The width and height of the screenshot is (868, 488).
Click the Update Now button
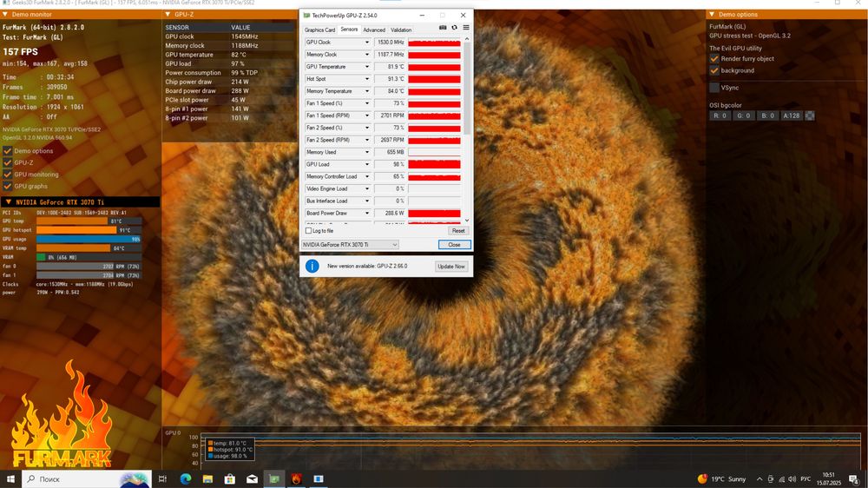click(x=451, y=267)
